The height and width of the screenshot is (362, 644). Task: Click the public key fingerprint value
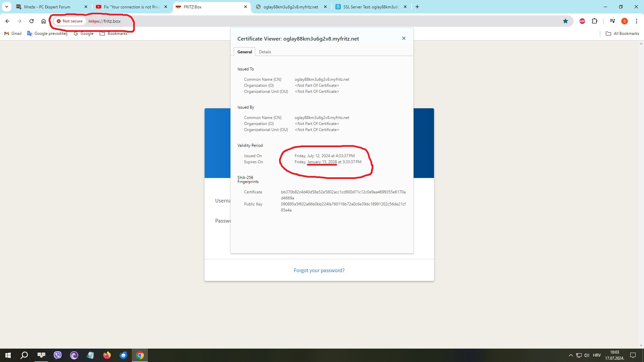pos(343,207)
